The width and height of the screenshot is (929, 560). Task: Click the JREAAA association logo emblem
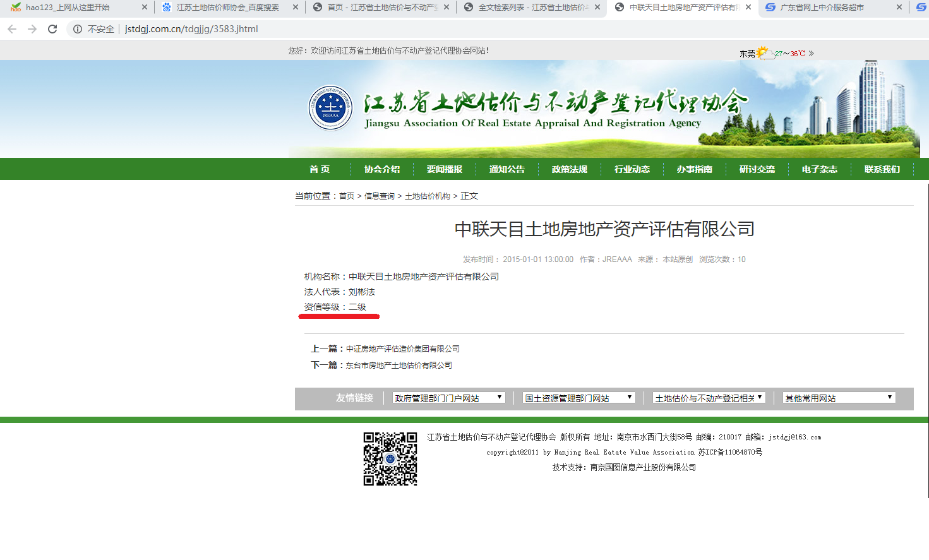tap(330, 108)
